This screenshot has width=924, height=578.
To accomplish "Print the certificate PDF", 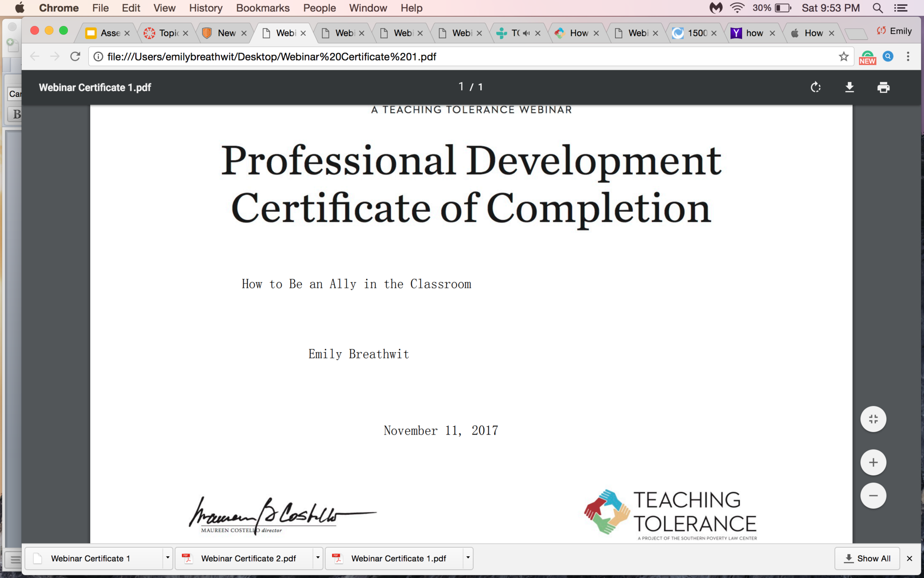I will tap(883, 87).
